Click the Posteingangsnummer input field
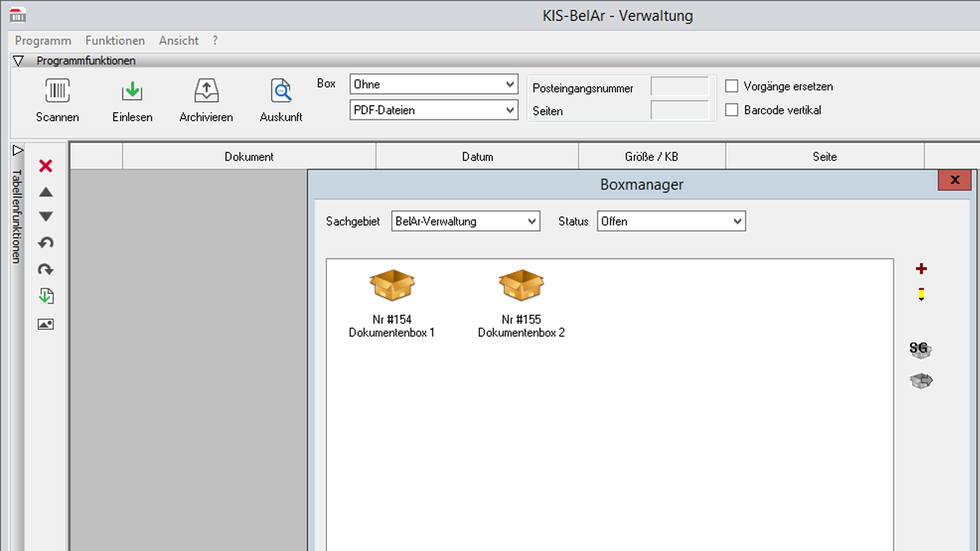The image size is (980, 551). (x=679, y=87)
